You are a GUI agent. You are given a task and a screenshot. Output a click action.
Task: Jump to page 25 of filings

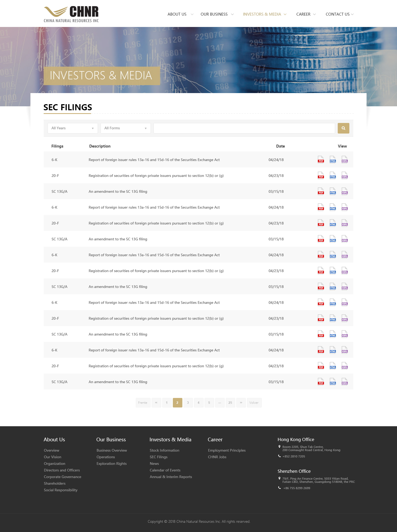(230, 403)
